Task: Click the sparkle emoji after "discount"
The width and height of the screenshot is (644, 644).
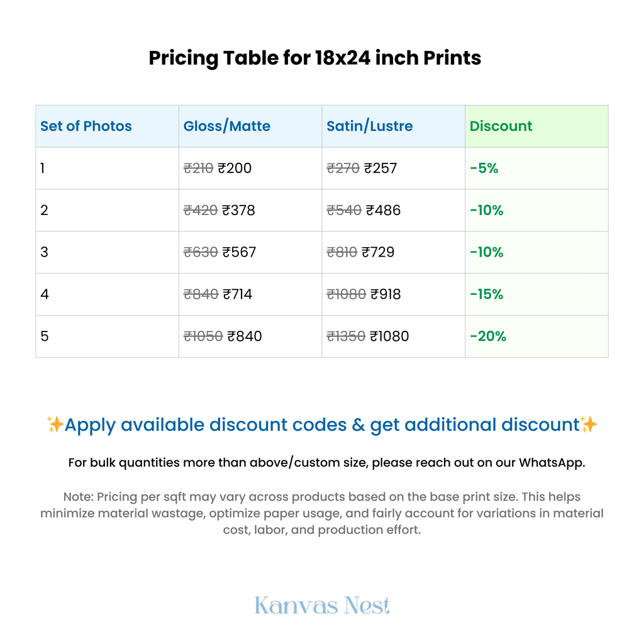Action: [589, 425]
